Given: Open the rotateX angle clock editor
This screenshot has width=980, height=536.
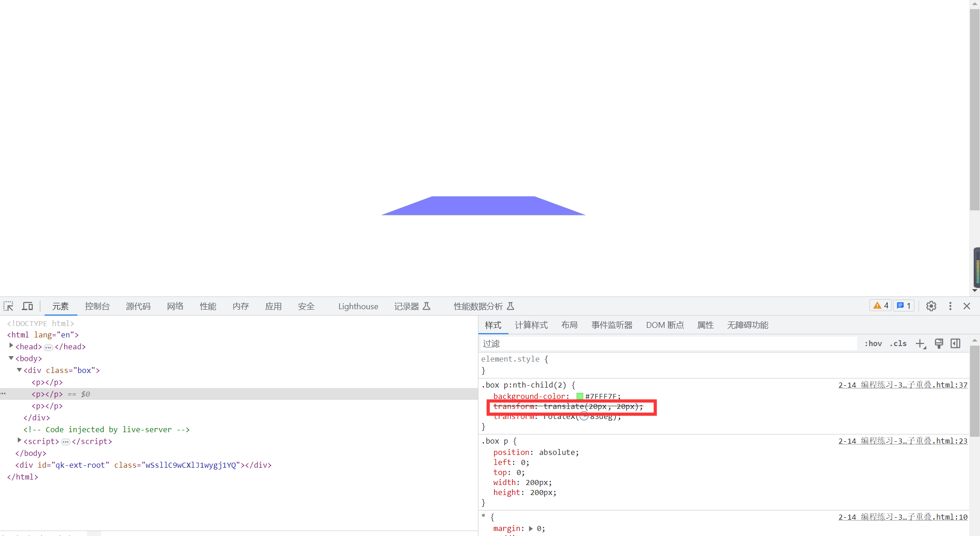Looking at the screenshot, I should tap(584, 416).
